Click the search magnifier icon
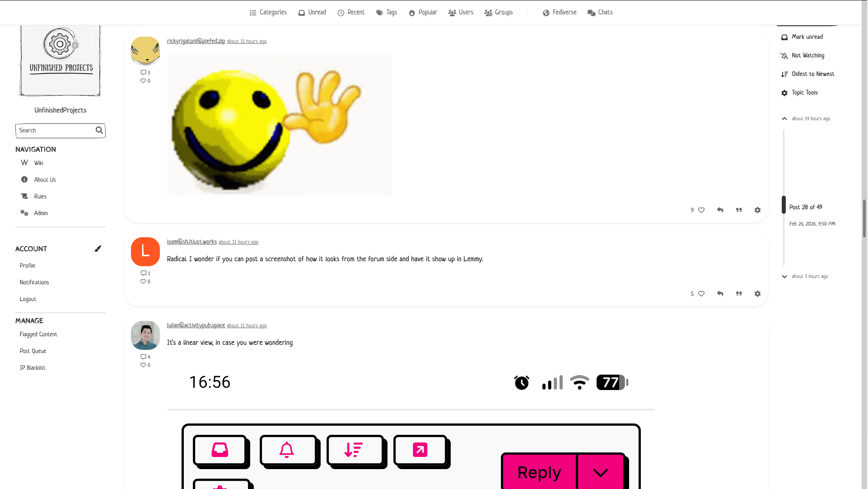This screenshot has width=868, height=489. click(x=99, y=131)
